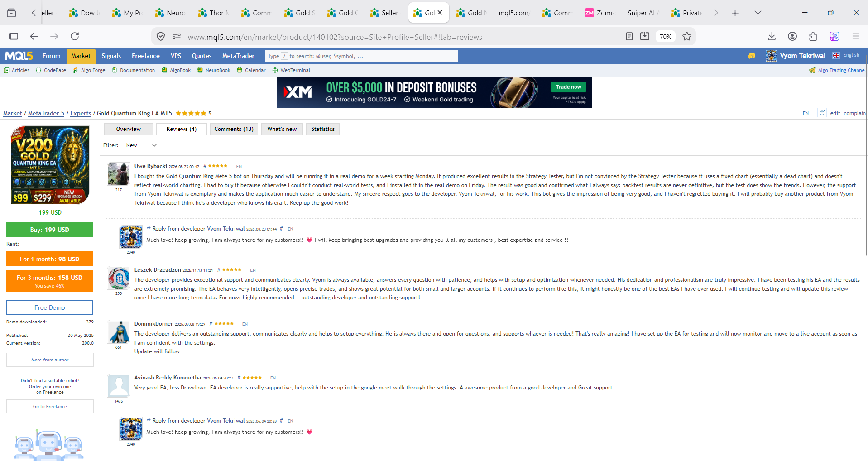Rent for 1 month: 98 USD
This screenshot has height=461, width=868.
pos(49,259)
